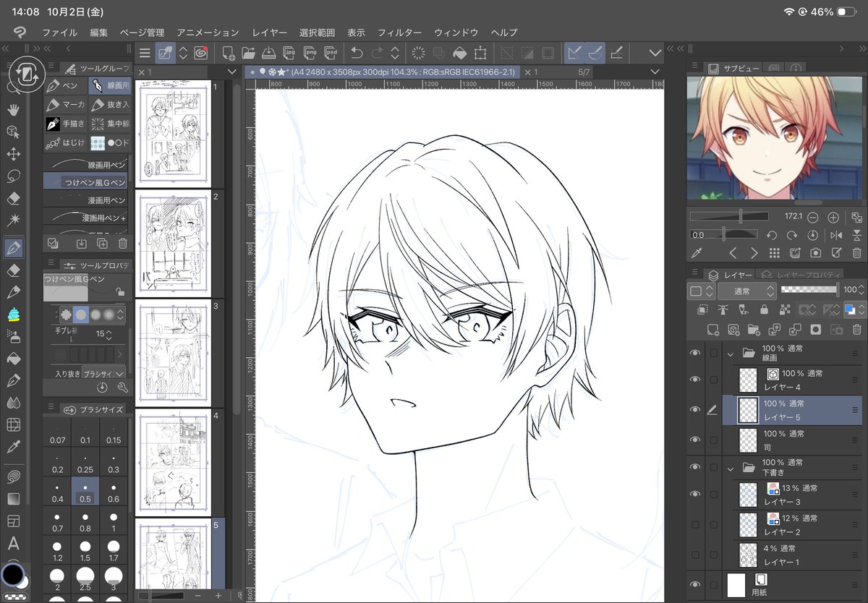Collapse the 下書き layer folder
Image resolution: width=868 pixels, height=603 pixels.
tap(731, 468)
